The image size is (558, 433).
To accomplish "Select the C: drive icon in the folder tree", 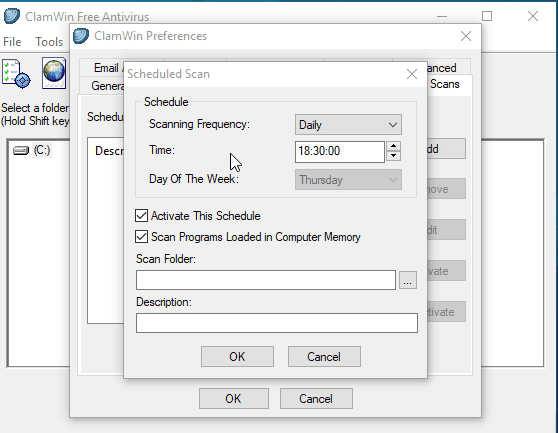I will 21,151.
